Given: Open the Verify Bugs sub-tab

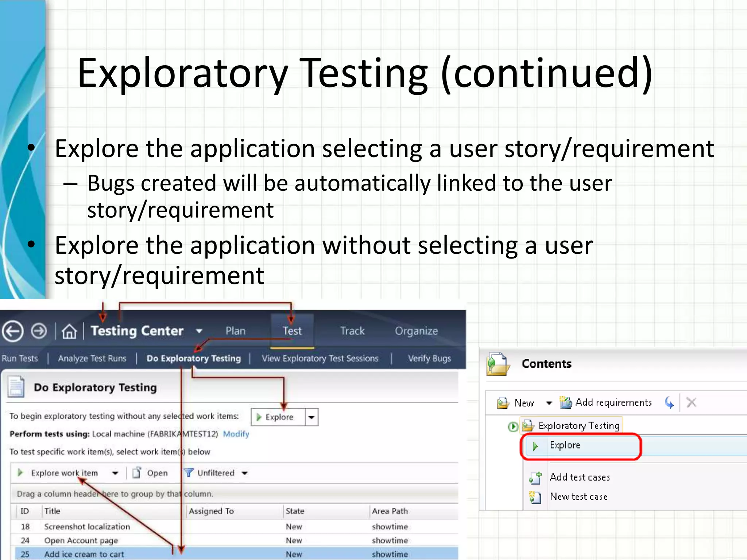Looking at the screenshot, I should point(430,358).
